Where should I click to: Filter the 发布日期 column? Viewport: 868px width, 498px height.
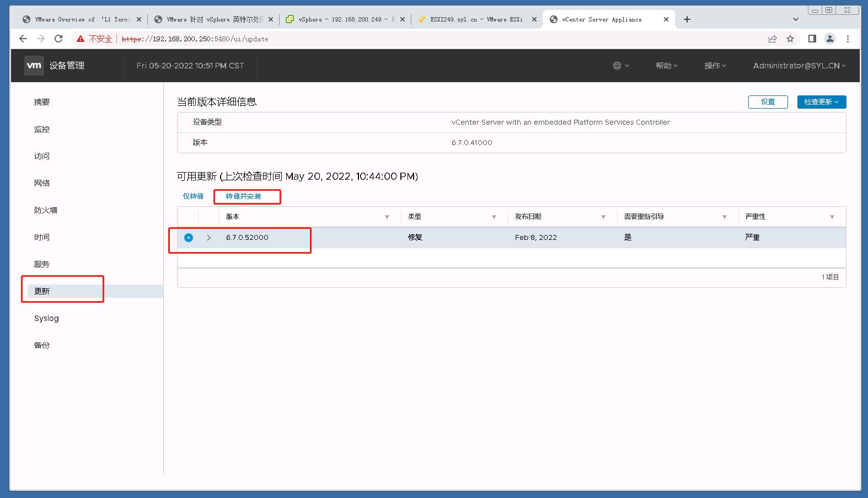(603, 217)
